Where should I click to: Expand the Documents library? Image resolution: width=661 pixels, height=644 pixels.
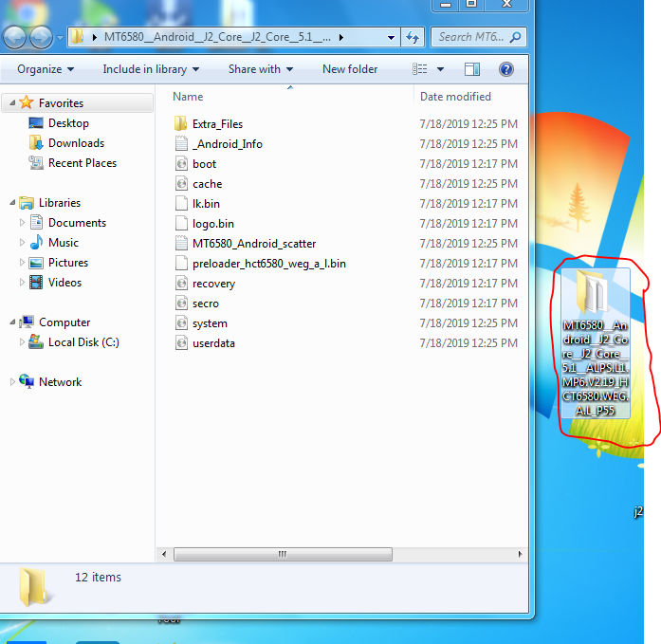tap(22, 222)
